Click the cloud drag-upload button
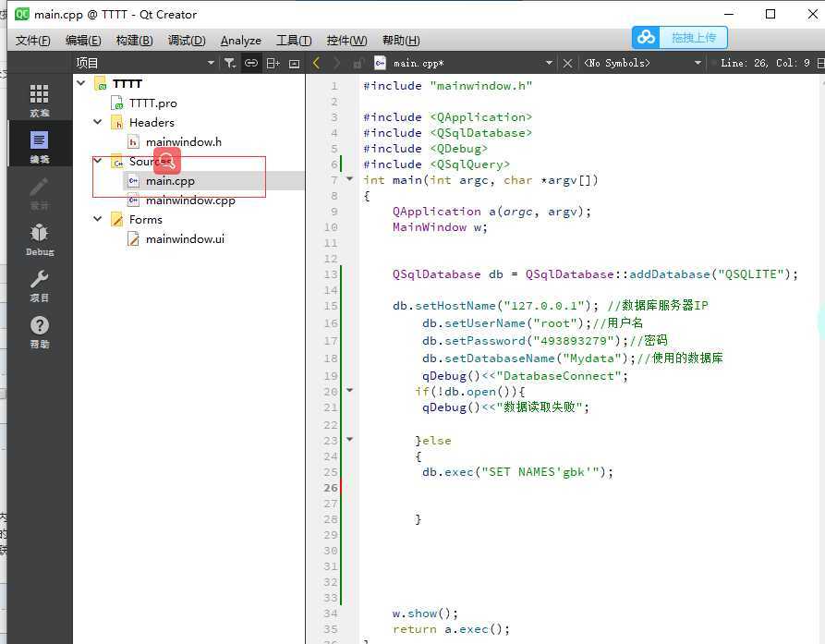 680,37
